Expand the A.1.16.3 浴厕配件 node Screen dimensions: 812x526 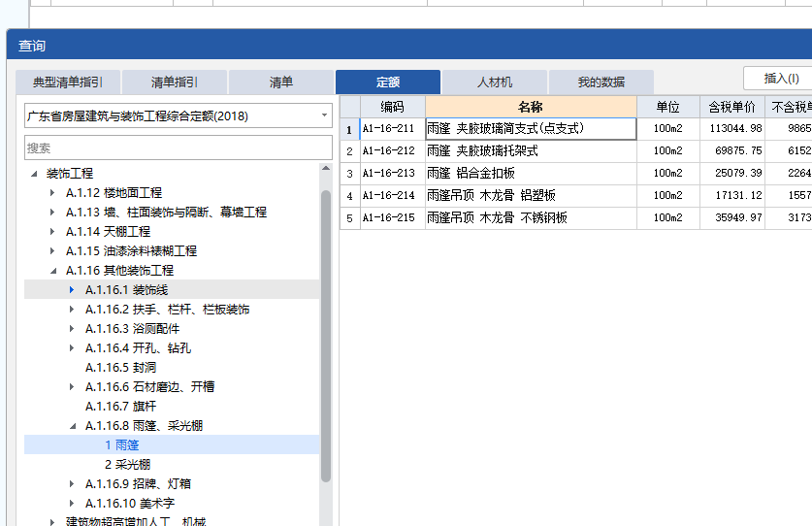[72, 329]
